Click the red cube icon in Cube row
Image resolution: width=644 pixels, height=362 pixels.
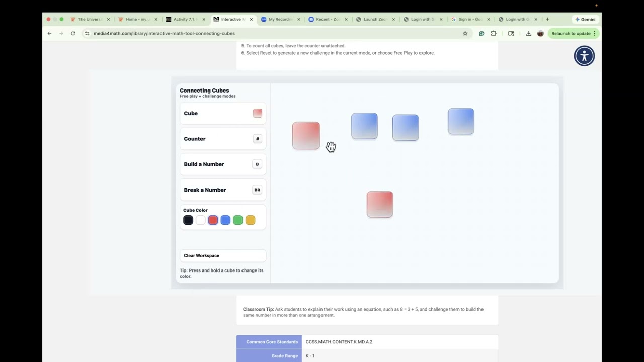click(257, 113)
